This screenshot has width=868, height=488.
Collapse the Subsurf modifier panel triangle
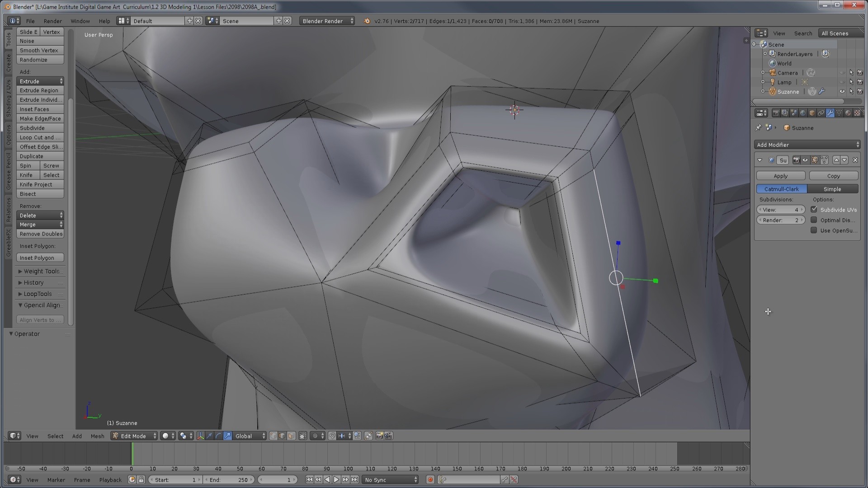click(x=759, y=160)
